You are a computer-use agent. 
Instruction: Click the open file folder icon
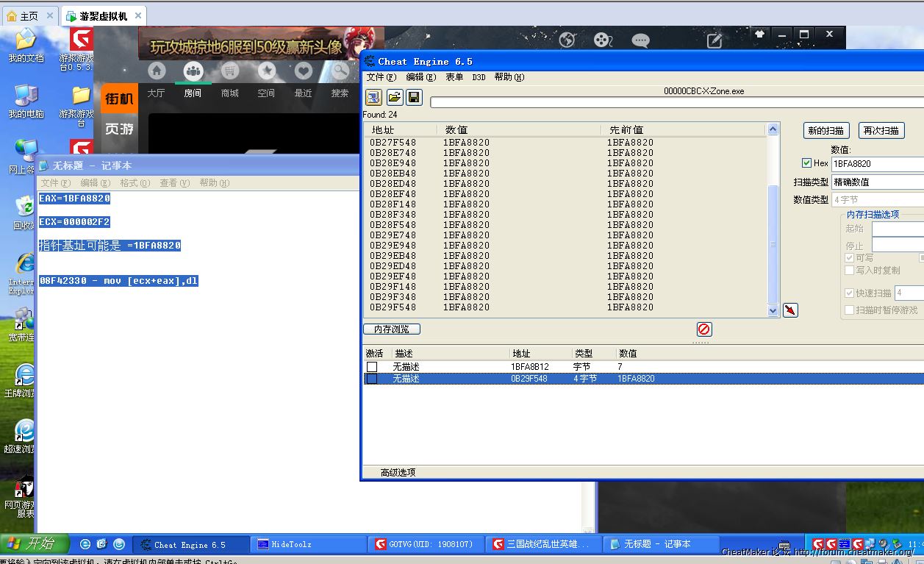pyautogui.click(x=394, y=98)
